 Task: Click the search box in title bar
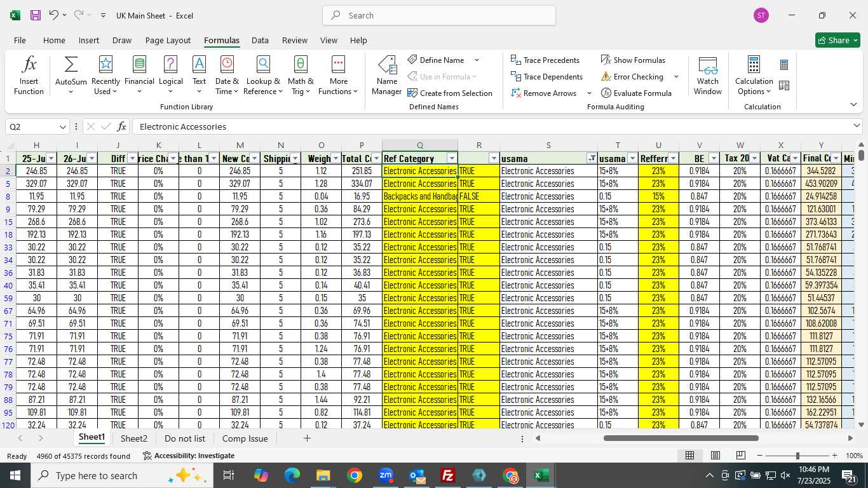pos(439,15)
